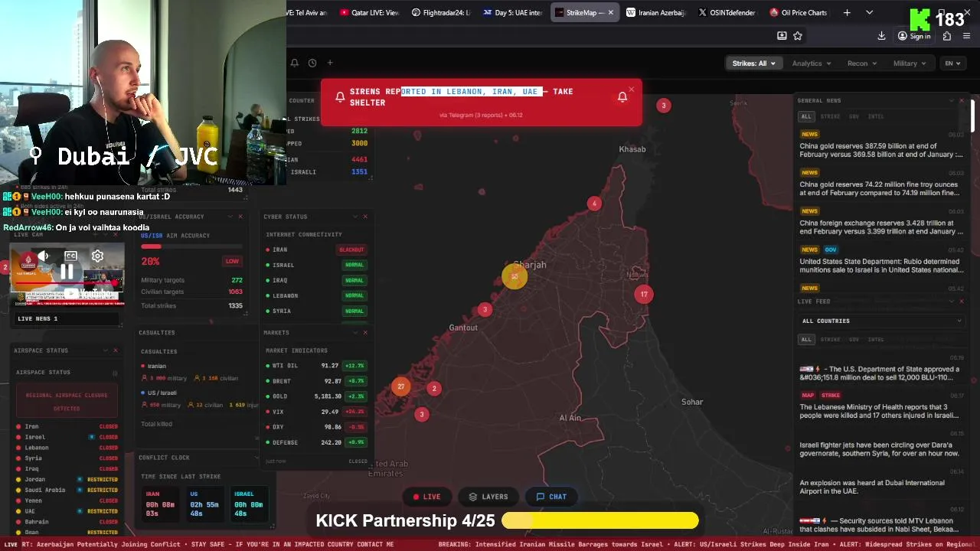Screen dimensions: 980x551
Task: Open the Military dropdown
Action: click(910, 64)
